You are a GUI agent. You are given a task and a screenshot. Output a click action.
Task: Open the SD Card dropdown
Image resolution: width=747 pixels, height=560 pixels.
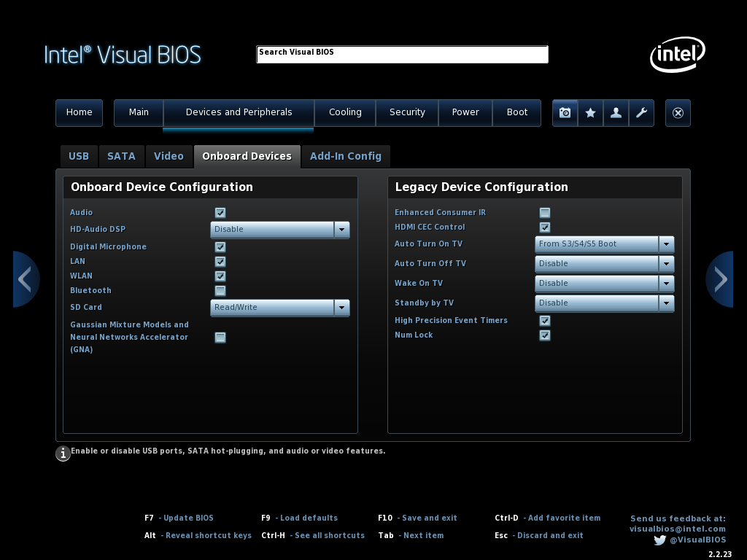280,308
